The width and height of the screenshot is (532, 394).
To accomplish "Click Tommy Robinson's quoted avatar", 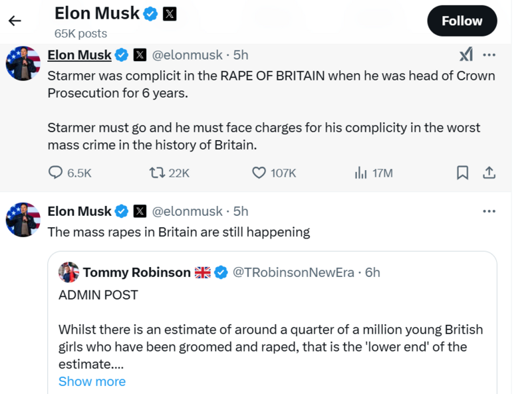I will [x=69, y=272].
